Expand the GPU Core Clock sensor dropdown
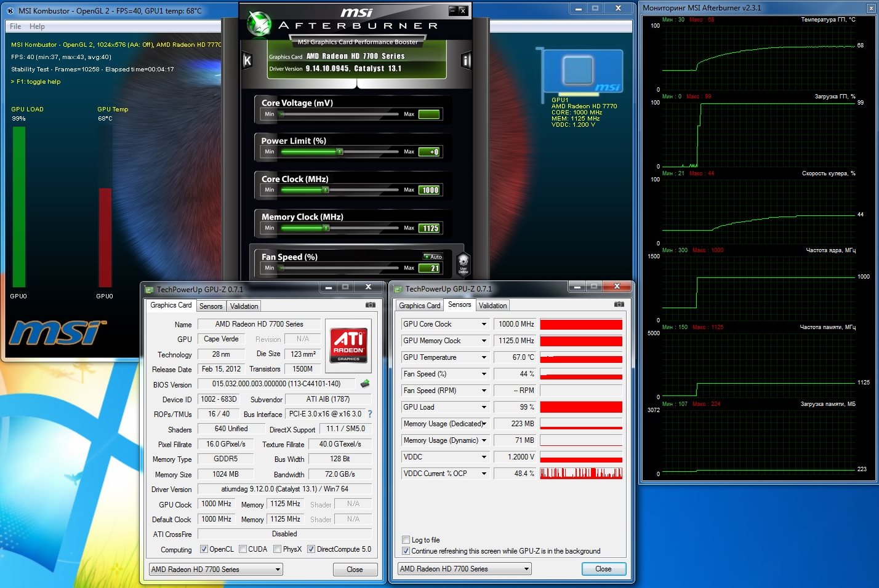 pyautogui.click(x=484, y=324)
